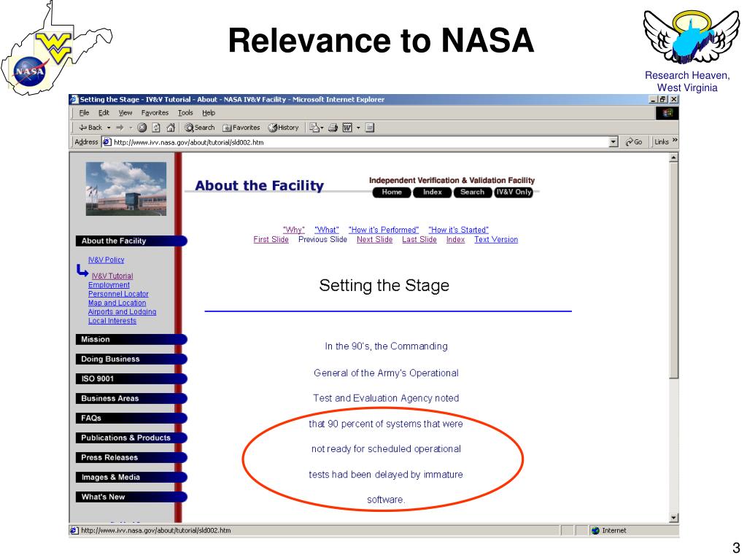Open the Personnel Locator link
Screen dimensions: 747x560
(x=118, y=294)
